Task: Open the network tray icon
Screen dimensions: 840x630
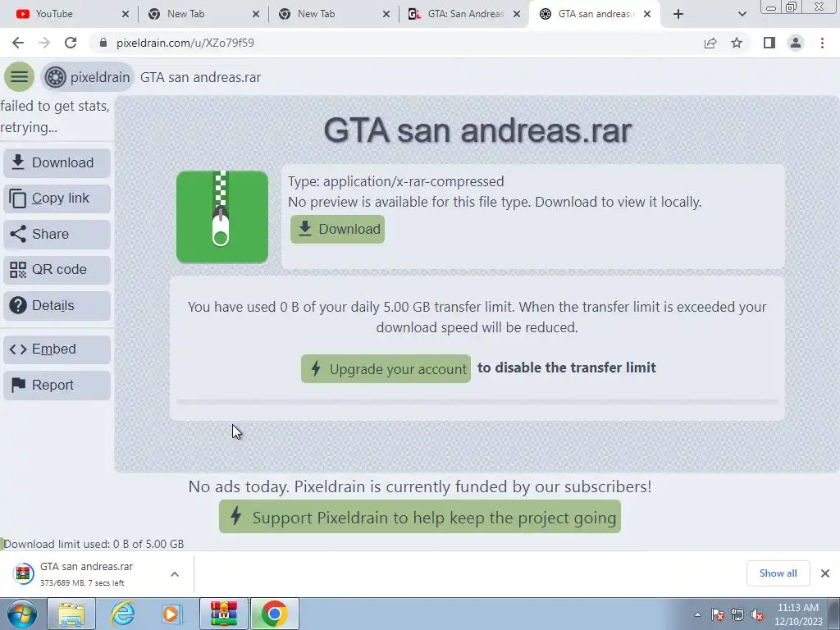Action: [737, 615]
